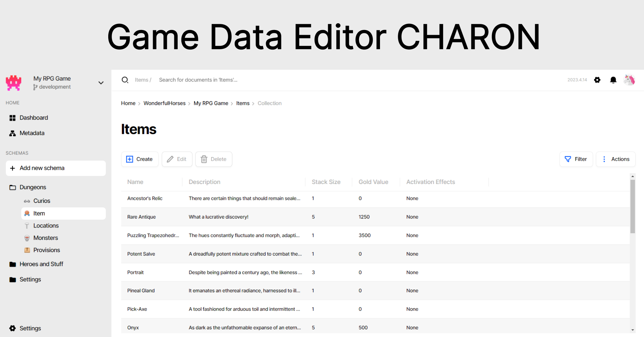Open Heroes and Stuff section
This screenshot has height=337, width=644.
(x=41, y=264)
